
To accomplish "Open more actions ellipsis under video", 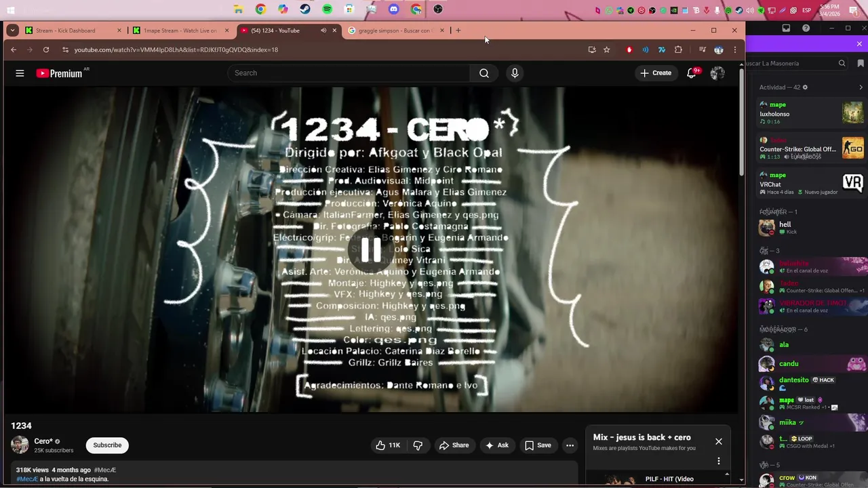I will 570,445.
